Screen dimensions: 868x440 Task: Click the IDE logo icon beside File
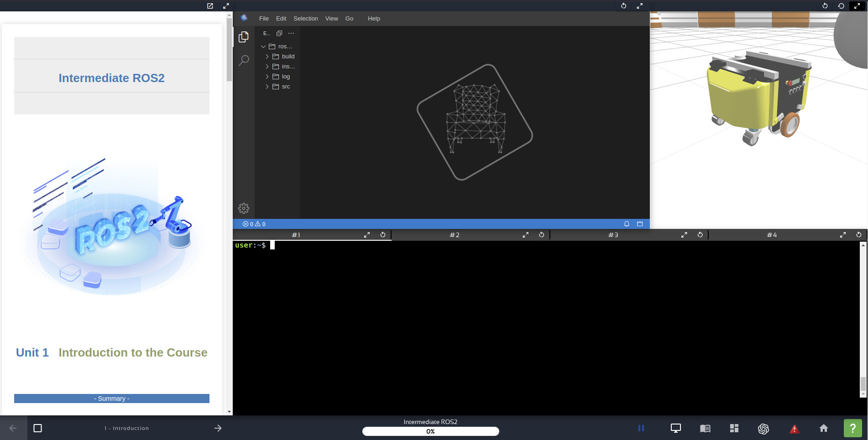coord(244,18)
